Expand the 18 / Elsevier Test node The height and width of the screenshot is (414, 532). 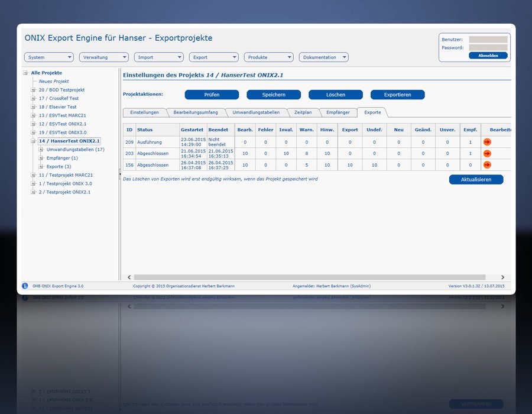[x=33, y=106]
